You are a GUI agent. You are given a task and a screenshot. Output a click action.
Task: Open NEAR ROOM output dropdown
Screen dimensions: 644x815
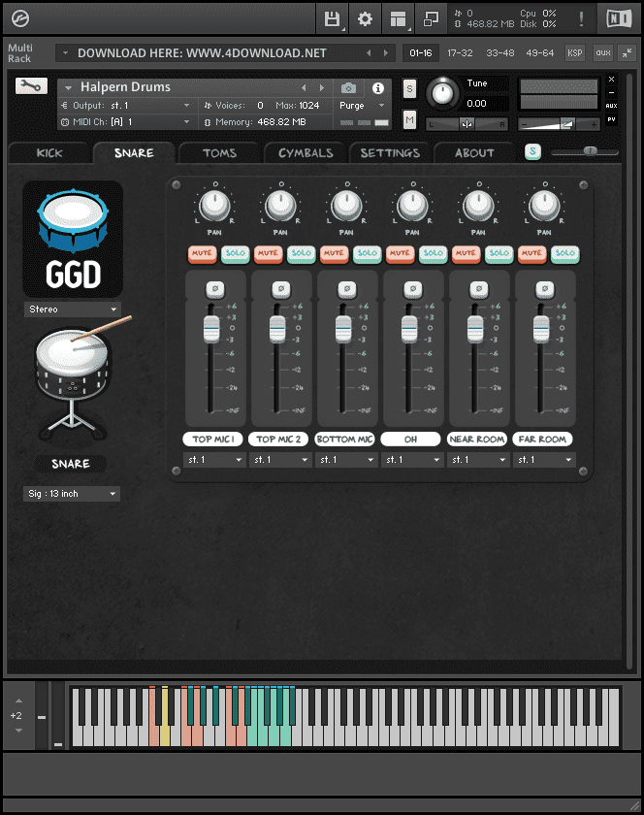(478, 460)
